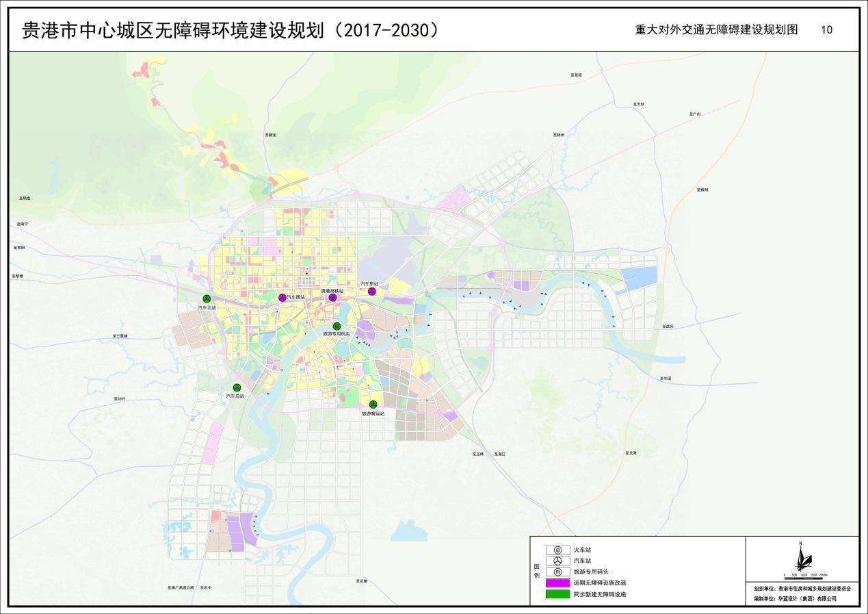Click the magenta 近期无障碍设施改造 legend swatch
This screenshot has width=868, height=614.
[558, 583]
